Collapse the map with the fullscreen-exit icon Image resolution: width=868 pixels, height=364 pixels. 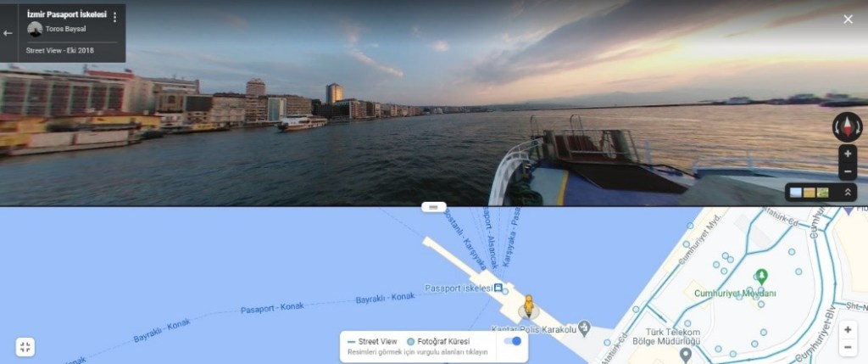25,347
